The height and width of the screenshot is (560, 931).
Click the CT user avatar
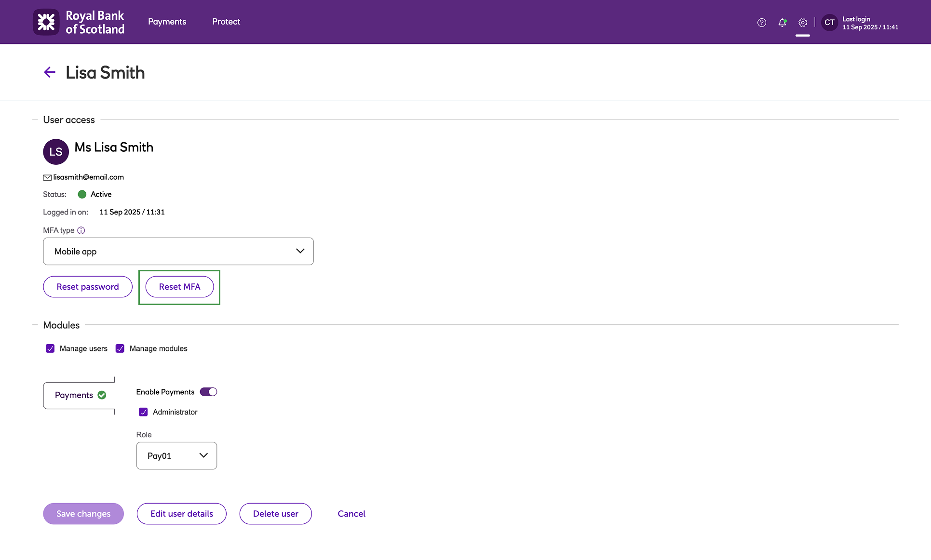click(x=829, y=23)
